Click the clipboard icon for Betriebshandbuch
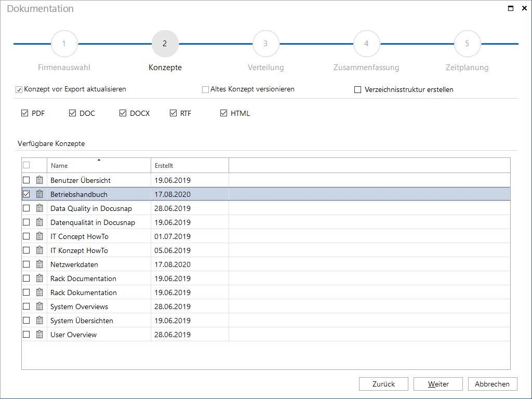The height and width of the screenshot is (399, 532). pyautogui.click(x=39, y=194)
